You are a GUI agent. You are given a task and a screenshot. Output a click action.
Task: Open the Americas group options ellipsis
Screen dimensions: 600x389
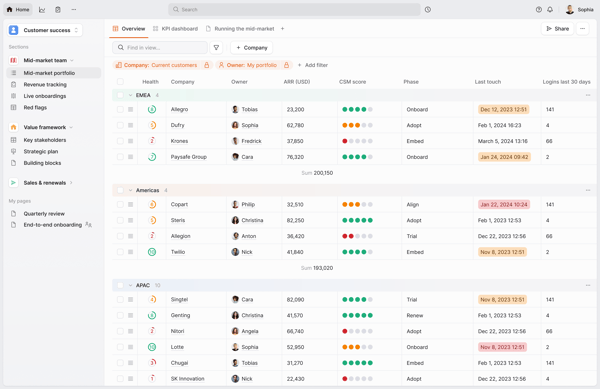point(588,190)
